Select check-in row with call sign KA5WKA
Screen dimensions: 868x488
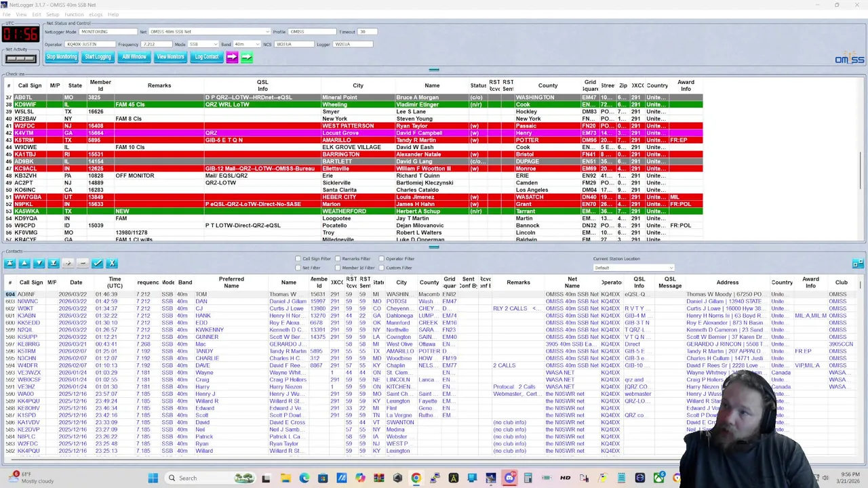click(353, 211)
